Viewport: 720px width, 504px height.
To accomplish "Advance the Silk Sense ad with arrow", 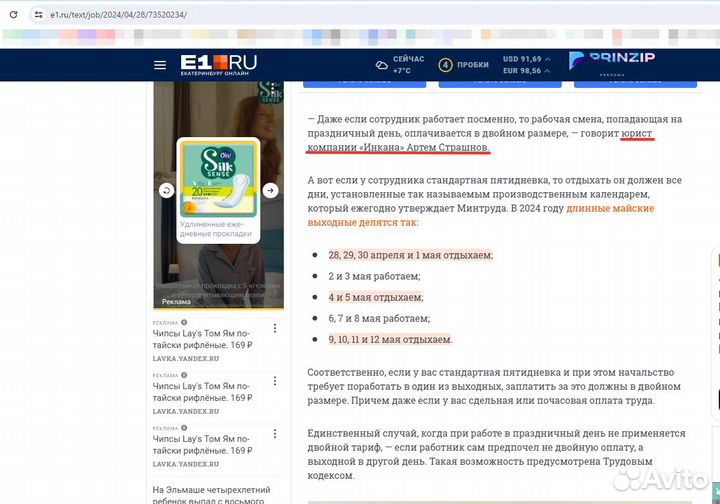I will click(x=270, y=190).
